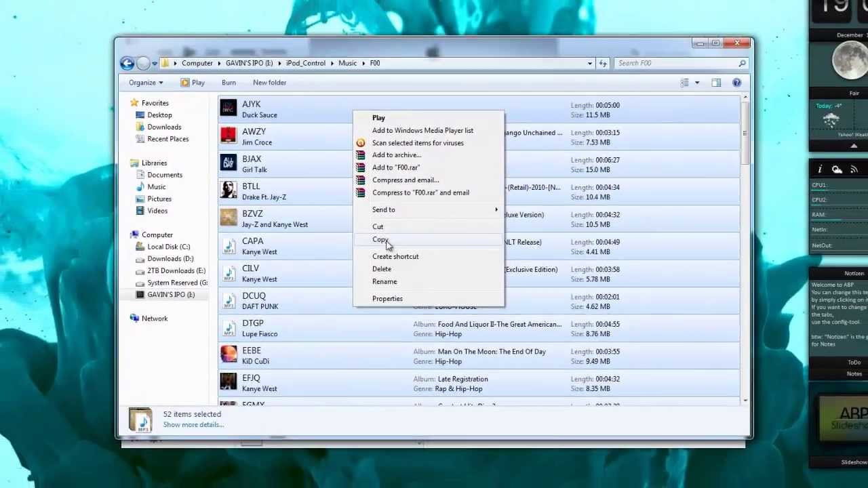Open 2TB Downloads (E:) drive
868x488 pixels.
click(x=176, y=270)
